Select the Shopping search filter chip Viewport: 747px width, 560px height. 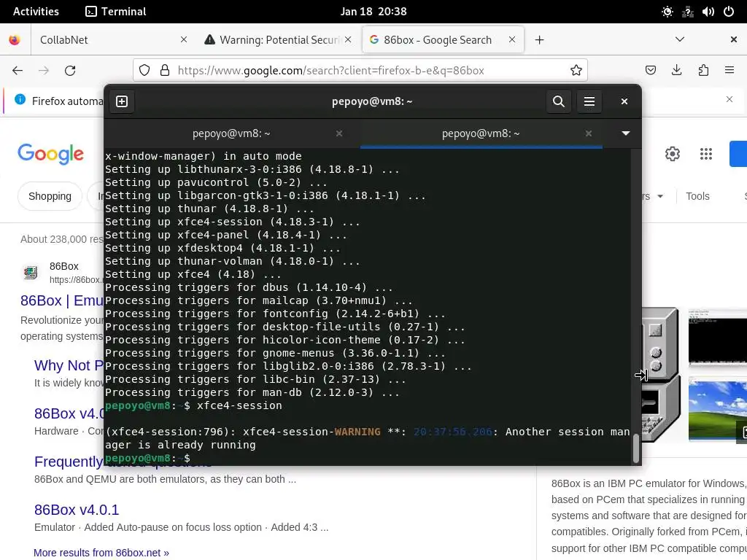[50, 196]
